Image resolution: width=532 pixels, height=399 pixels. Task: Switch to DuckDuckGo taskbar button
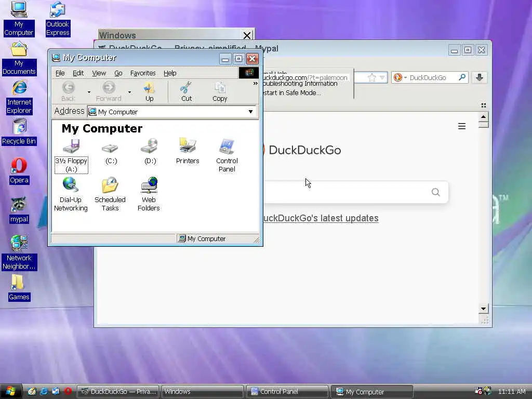118,392
